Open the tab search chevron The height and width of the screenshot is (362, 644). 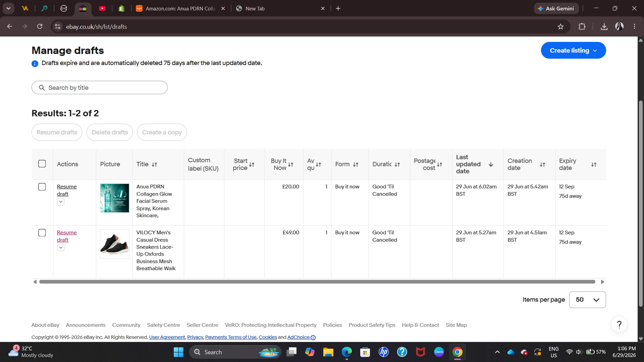8,8
